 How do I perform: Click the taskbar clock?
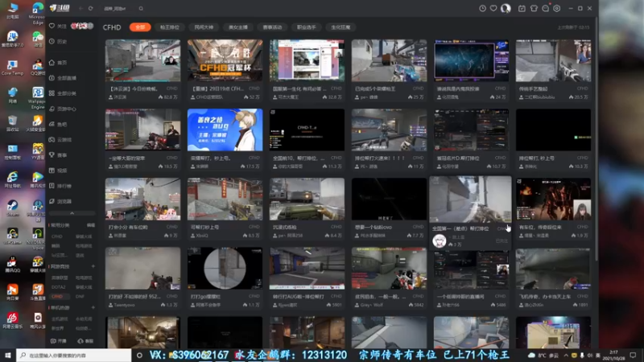(x=613, y=356)
